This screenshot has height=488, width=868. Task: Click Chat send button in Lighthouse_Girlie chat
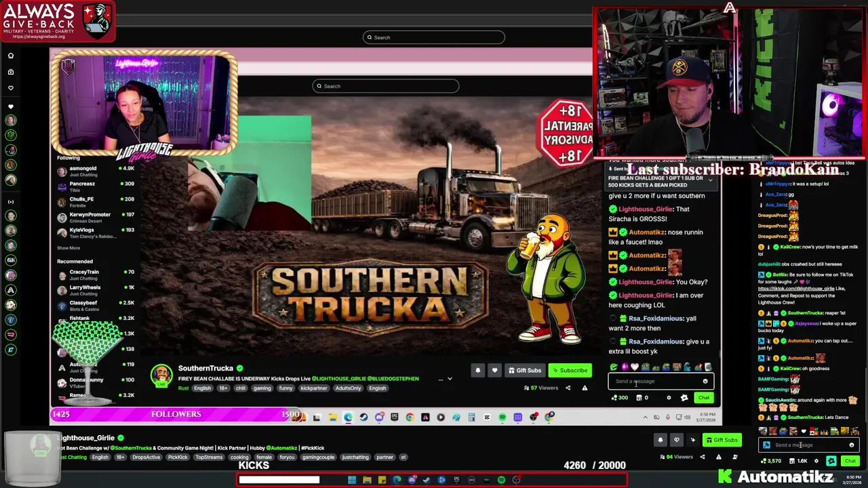(x=850, y=461)
